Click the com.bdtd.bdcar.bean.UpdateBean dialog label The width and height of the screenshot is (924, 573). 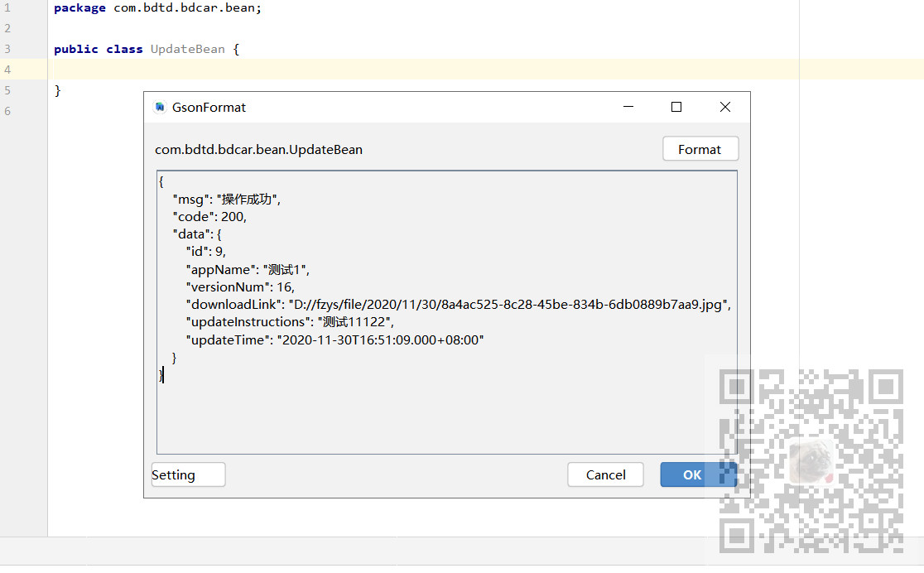tap(258, 150)
